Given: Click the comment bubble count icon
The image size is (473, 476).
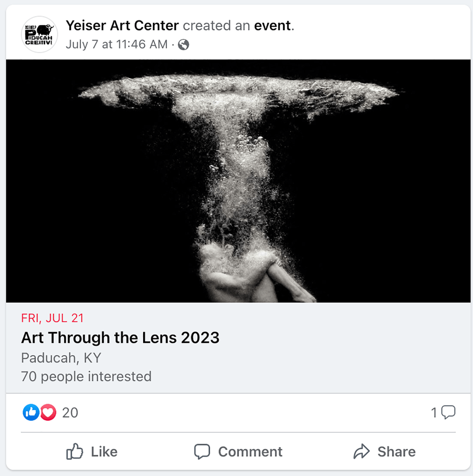Looking at the screenshot, I should pyautogui.click(x=448, y=412).
